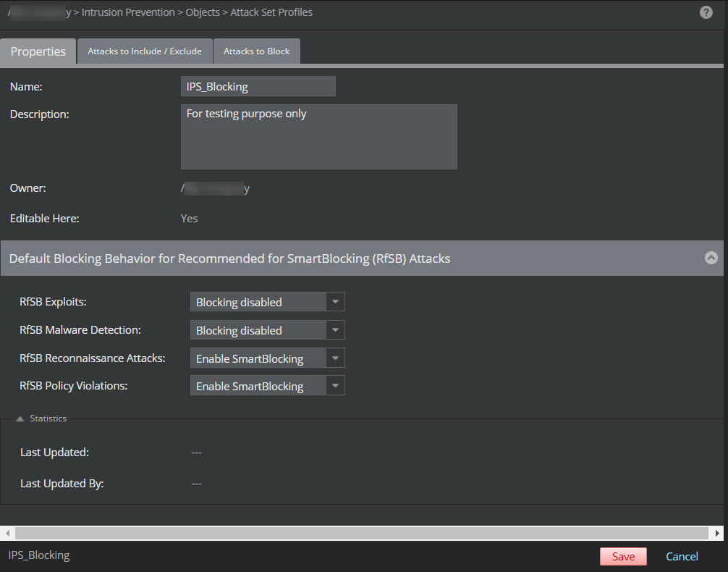This screenshot has width=728, height=572.
Task: Open the Attacks to Include / Exclude tab
Action: click(x=145, y=51)
